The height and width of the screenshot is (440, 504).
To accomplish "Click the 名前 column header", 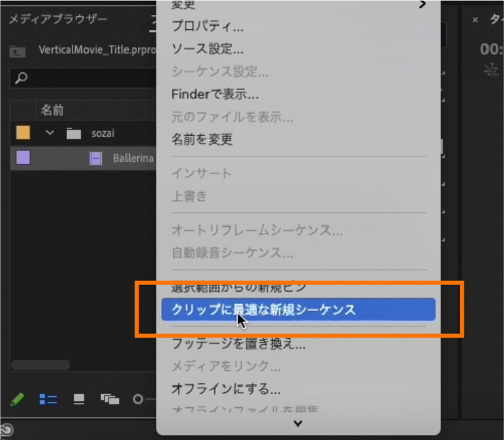I will tap(53, 110).
